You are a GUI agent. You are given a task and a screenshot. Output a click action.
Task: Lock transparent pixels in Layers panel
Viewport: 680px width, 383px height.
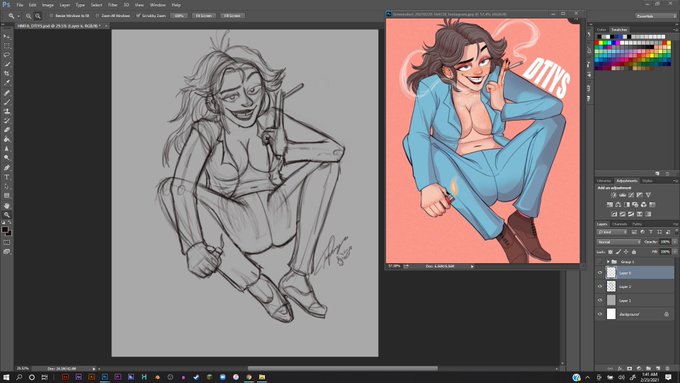point(611,252)
